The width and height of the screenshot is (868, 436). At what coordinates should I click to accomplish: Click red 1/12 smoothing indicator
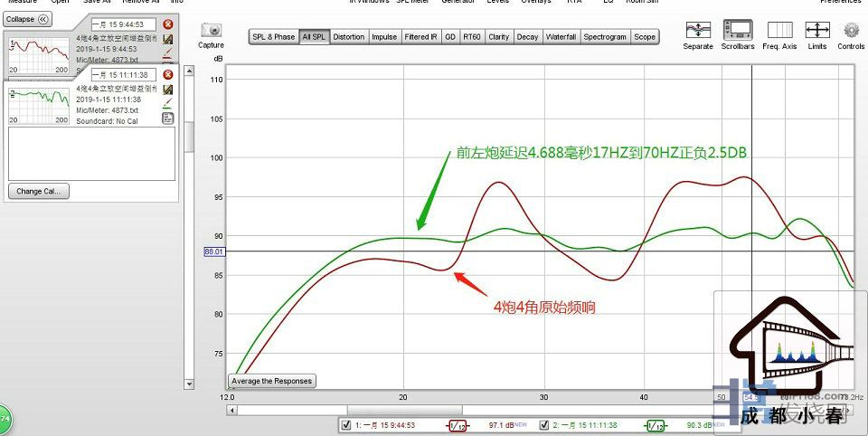tap(458, 425)
